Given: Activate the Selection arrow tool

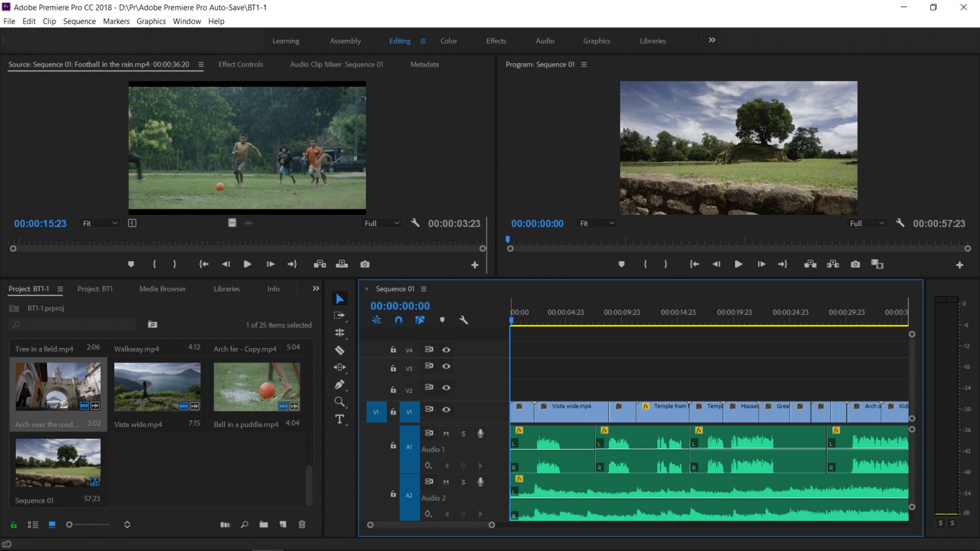Looking at the screenshot, I should click(x=340, y=298).
